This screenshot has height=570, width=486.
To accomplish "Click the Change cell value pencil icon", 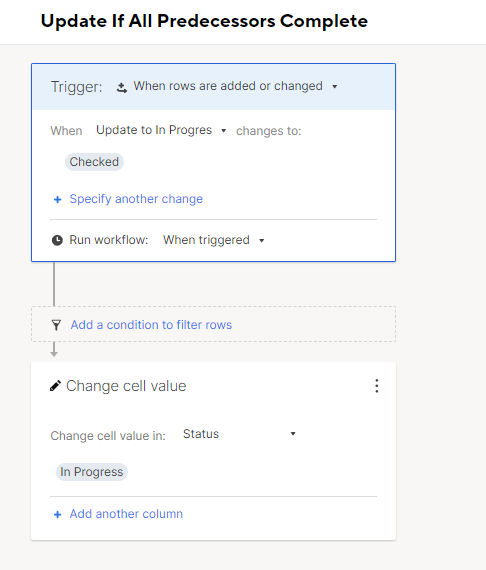I will coord(55,386).
